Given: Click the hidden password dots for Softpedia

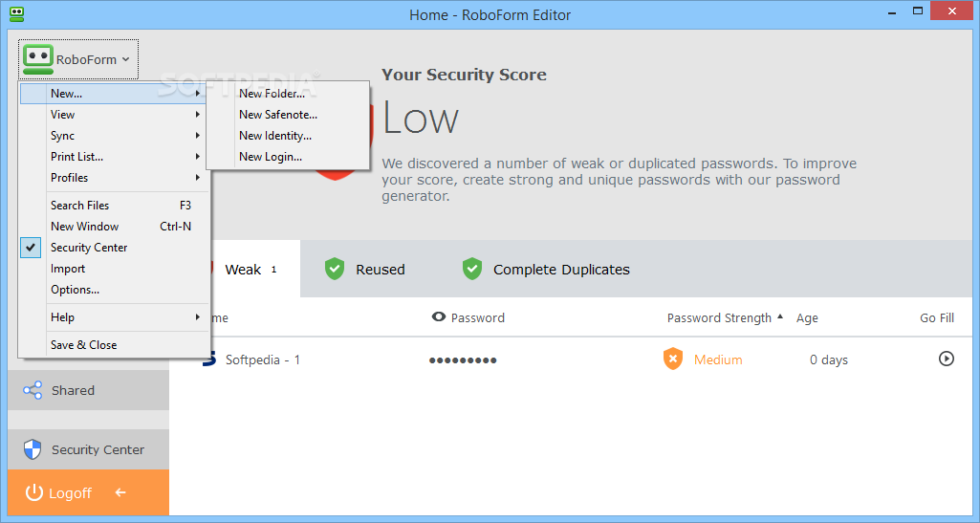Looking at the screenshot, I should (463, 360).
